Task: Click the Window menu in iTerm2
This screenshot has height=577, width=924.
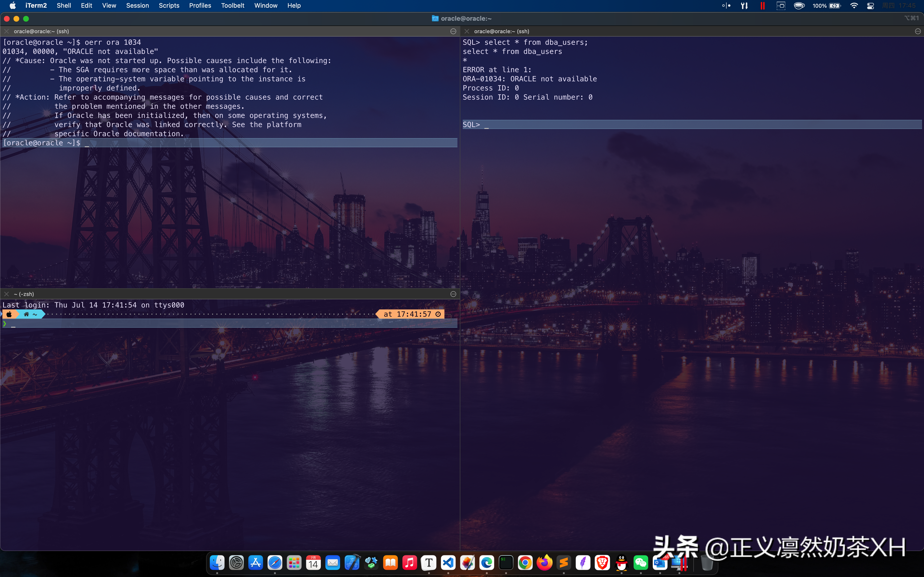Action: coord(266,5)
